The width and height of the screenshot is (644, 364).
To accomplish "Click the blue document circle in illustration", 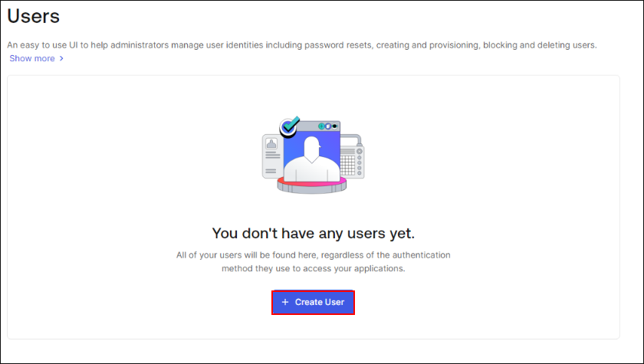I will 328,126.
